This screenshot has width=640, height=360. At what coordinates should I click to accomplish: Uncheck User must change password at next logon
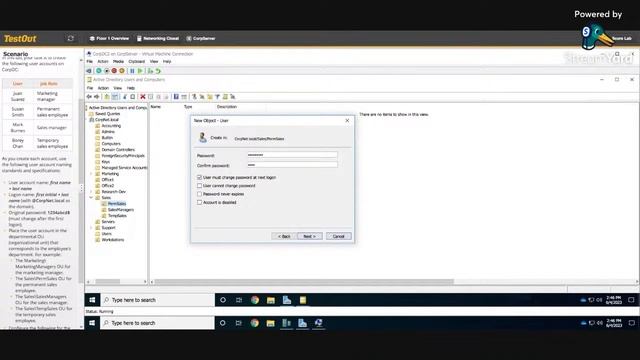pos(200,178)
